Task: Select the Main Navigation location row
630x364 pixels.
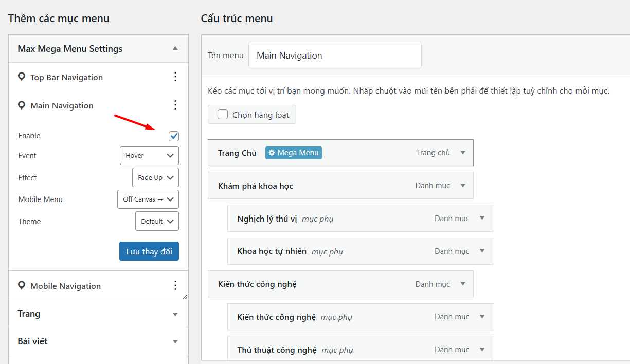Action: [99, 105]
